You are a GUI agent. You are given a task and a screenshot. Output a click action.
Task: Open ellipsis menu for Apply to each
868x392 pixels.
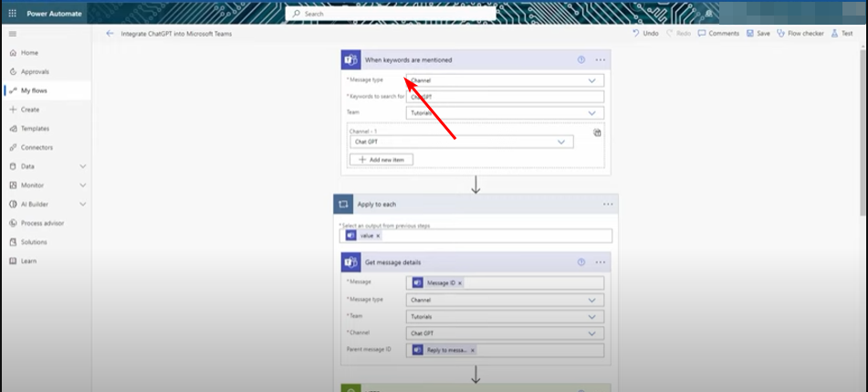click(608, 204)
